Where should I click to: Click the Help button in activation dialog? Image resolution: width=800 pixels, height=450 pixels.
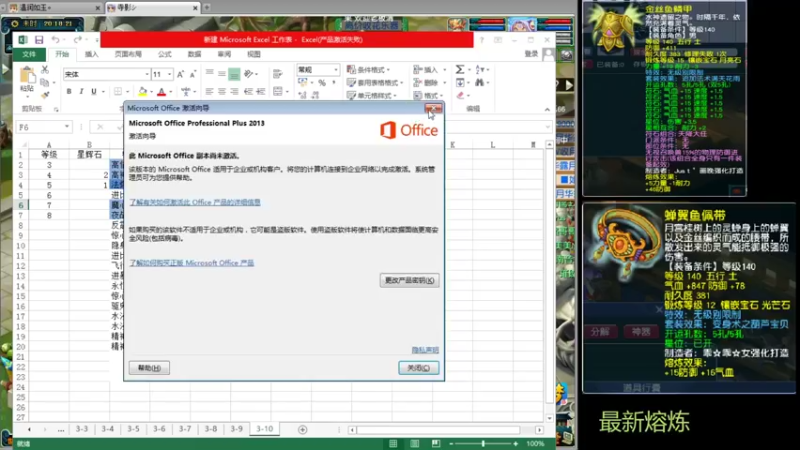point(149,368)
